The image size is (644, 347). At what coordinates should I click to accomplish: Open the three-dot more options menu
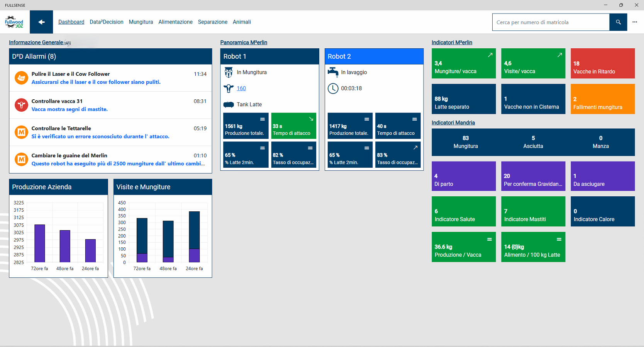coord(635,22)
